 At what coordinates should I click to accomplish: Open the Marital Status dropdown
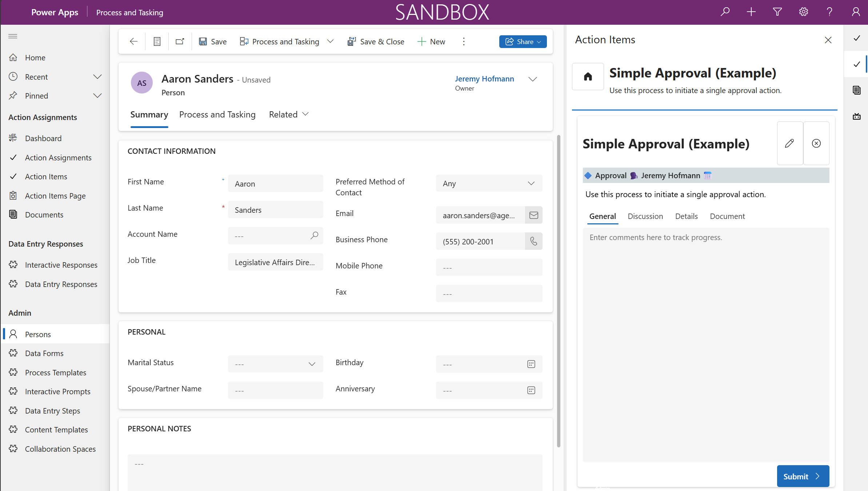click(x=275, y=364)
